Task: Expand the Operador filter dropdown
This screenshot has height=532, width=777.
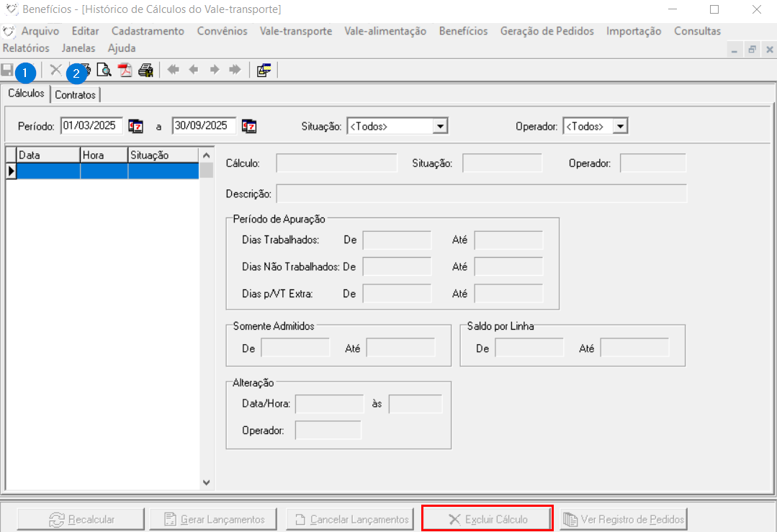Action: [620, 126]
